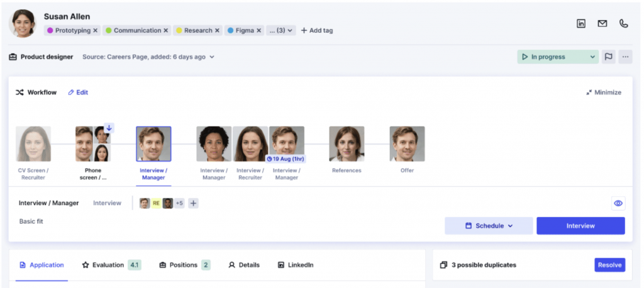Click the down-arrow badge on Phone screen stage
644x288 pixels.
click(x=109, y=128)
